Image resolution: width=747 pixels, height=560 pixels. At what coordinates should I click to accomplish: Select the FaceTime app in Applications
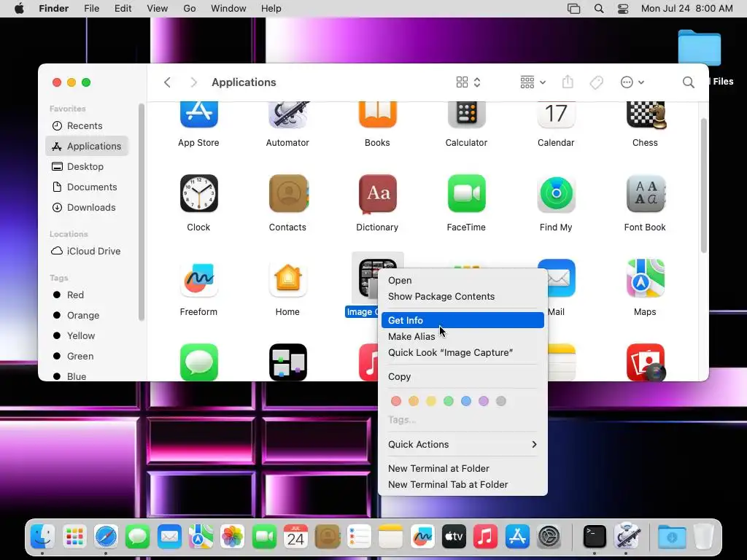tap(466, 193)
